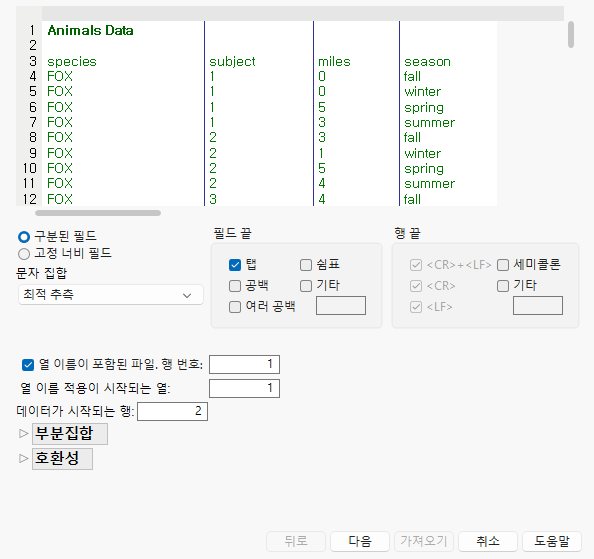Click the 'subject' header in preview
The height and width of the screenshot is (559, 594).
(232, 62)
